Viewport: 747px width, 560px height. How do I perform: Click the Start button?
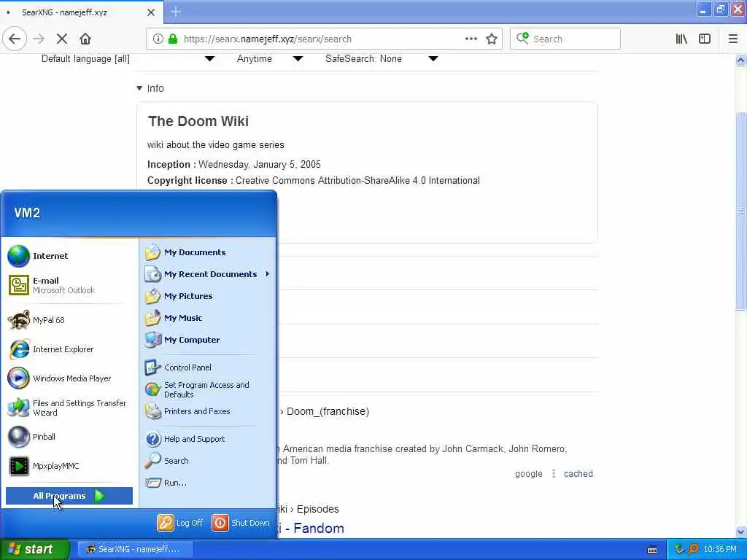pos(35,549)
